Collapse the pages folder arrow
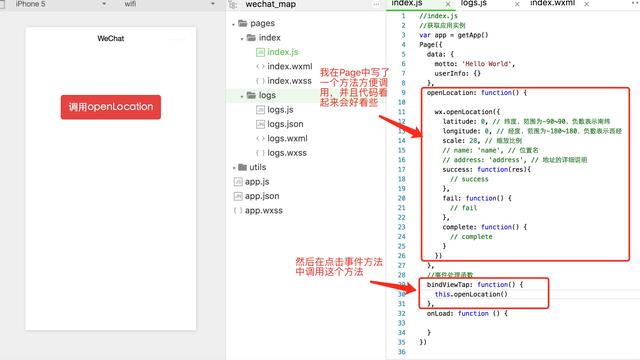This screenshot has height=360, width=640. tap(233, 24)
